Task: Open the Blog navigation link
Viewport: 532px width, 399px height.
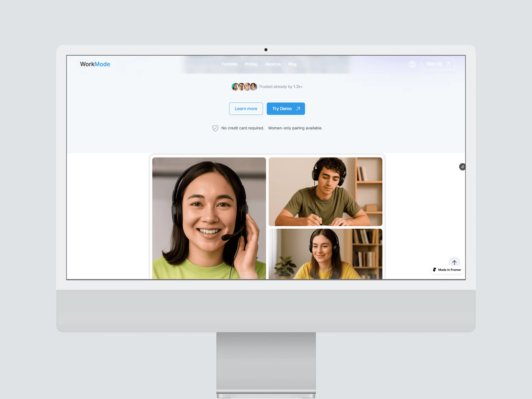Action: (292, 64)
